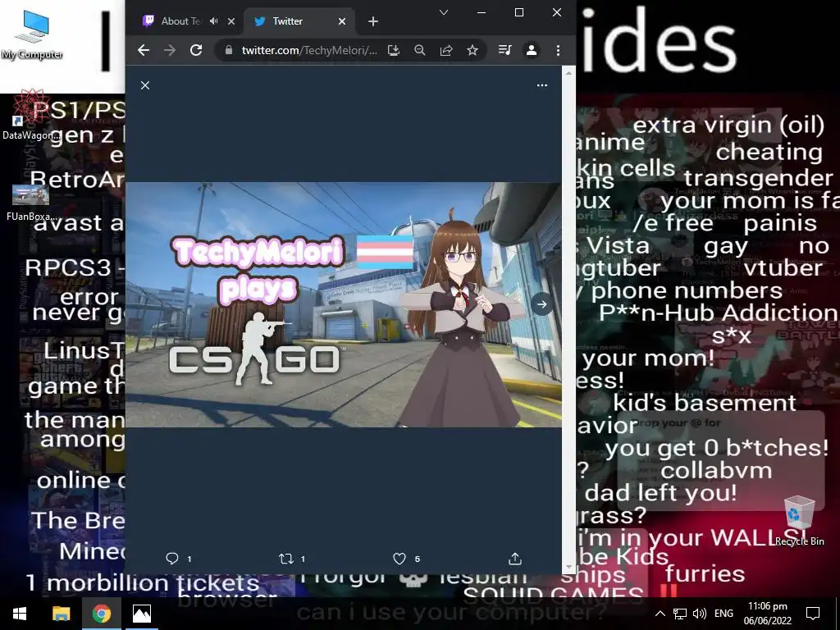The image size is (840, 630).
Task: Open File Explorer from the taskbar
Action: pyautogui.click(x=61, y=614)
